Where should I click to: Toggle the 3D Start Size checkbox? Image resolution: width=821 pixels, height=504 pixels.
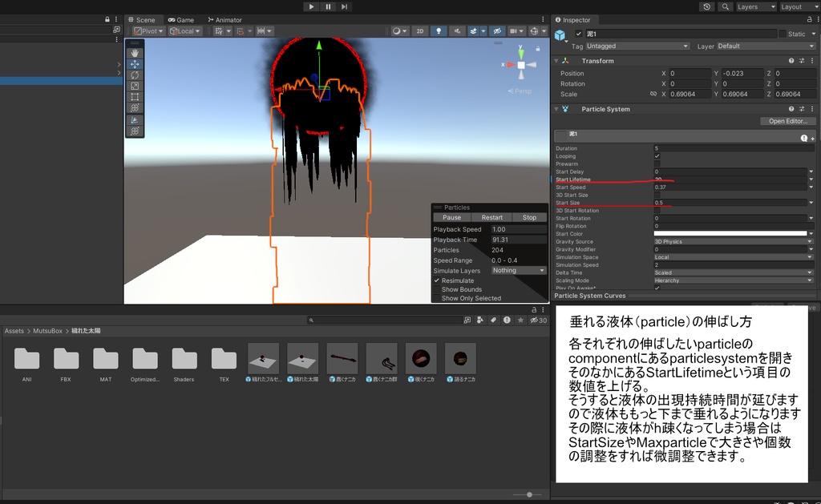coord(657,195)
